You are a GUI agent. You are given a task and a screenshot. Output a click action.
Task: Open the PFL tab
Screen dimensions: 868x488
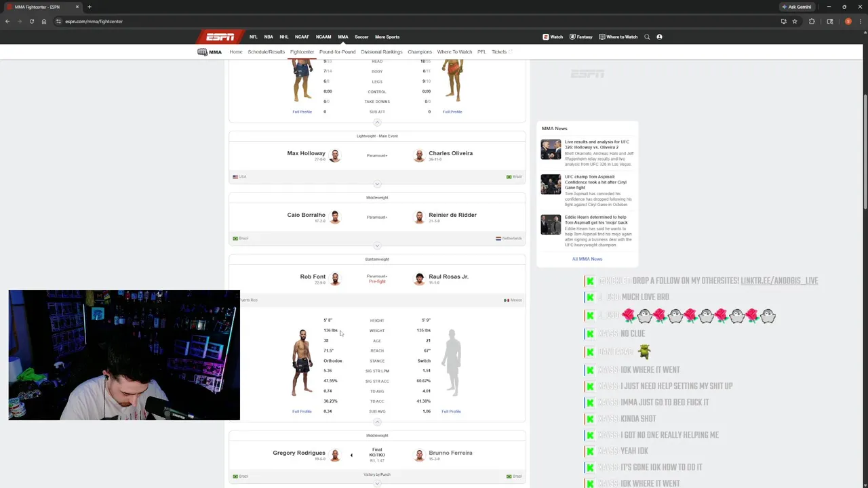tap(481, 52)
